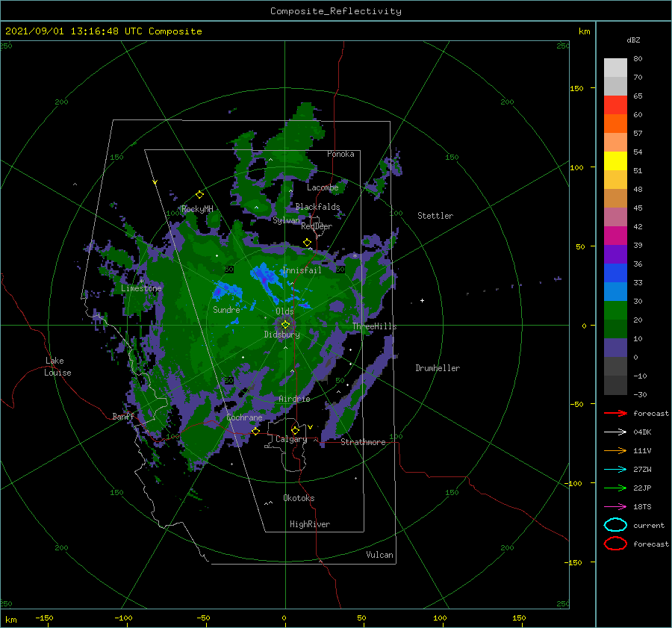Click the 18TS legend label text
Viewport: 672px width, 628px height.
pos(642,507)
